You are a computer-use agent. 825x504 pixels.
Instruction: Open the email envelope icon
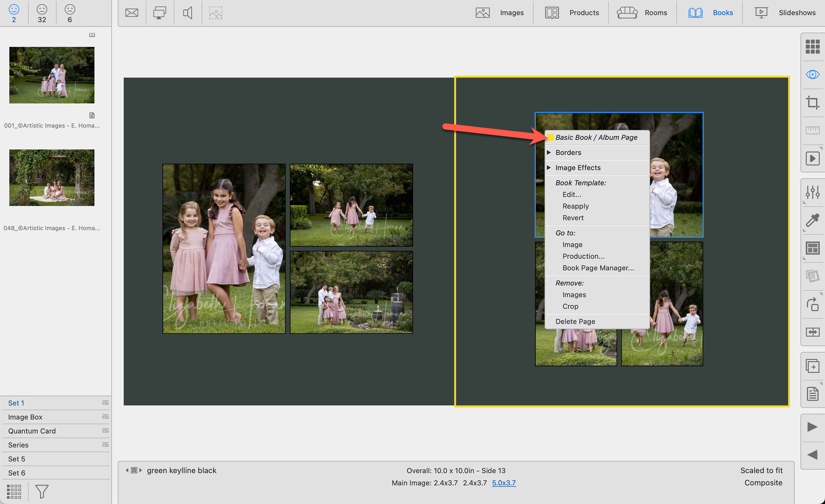(132, 13)
